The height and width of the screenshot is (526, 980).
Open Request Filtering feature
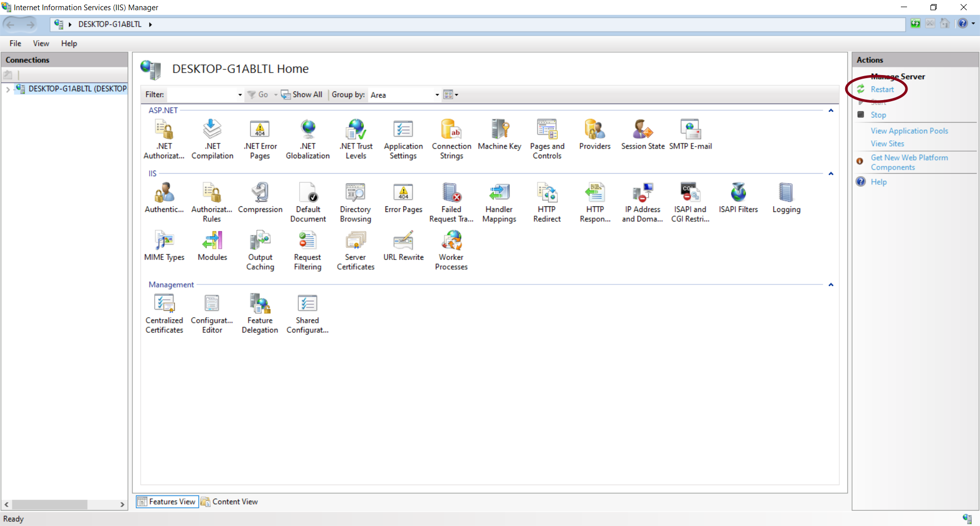pyautogui.click(x=307, y=251)
